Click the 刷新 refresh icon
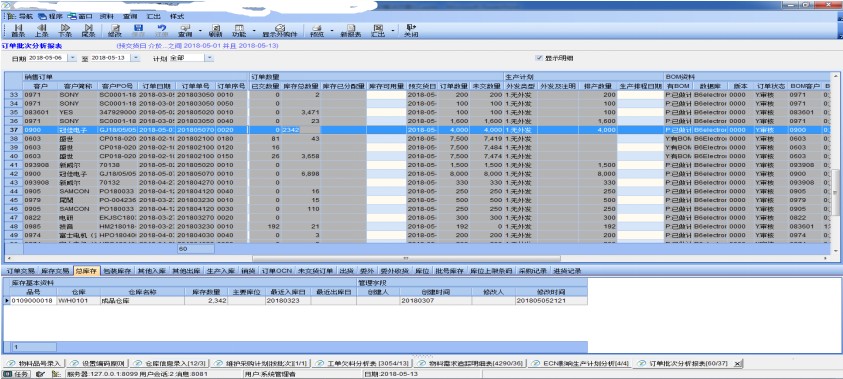Image resolution: width=843 pixels, height=379 pixels. [216, 30]
